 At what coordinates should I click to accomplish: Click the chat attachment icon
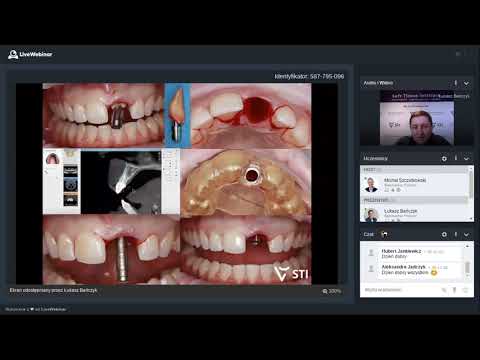pyautogui.click(x=444, y=290)
